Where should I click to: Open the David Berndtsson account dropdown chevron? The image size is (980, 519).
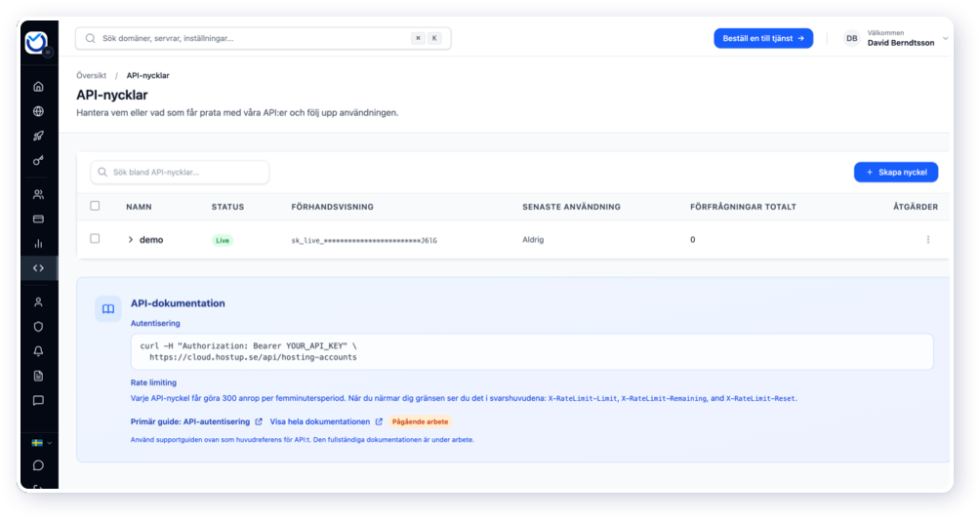pyautogui.click(x=945, y=38)
